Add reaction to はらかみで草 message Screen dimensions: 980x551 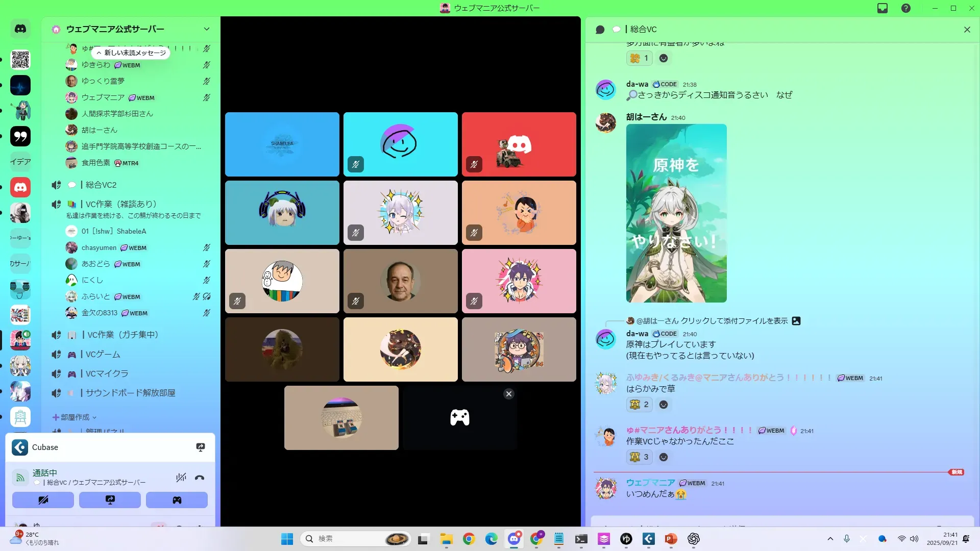click(x=663, y=405)
